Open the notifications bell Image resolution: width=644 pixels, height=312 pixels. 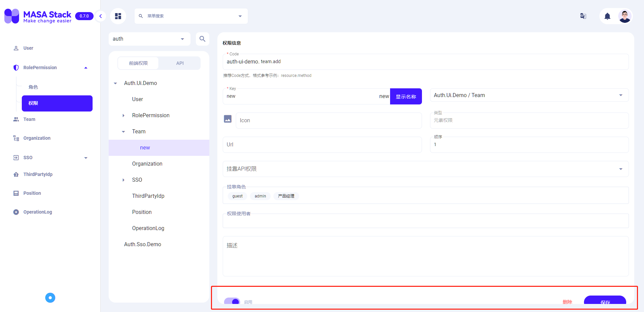pyautogui.click(x=607, y=16)
